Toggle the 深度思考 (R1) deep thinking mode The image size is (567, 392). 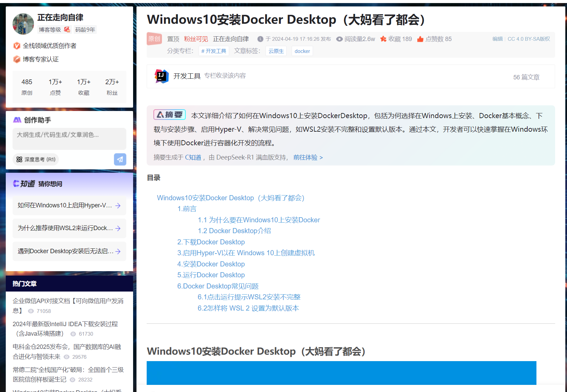(36, 159)
